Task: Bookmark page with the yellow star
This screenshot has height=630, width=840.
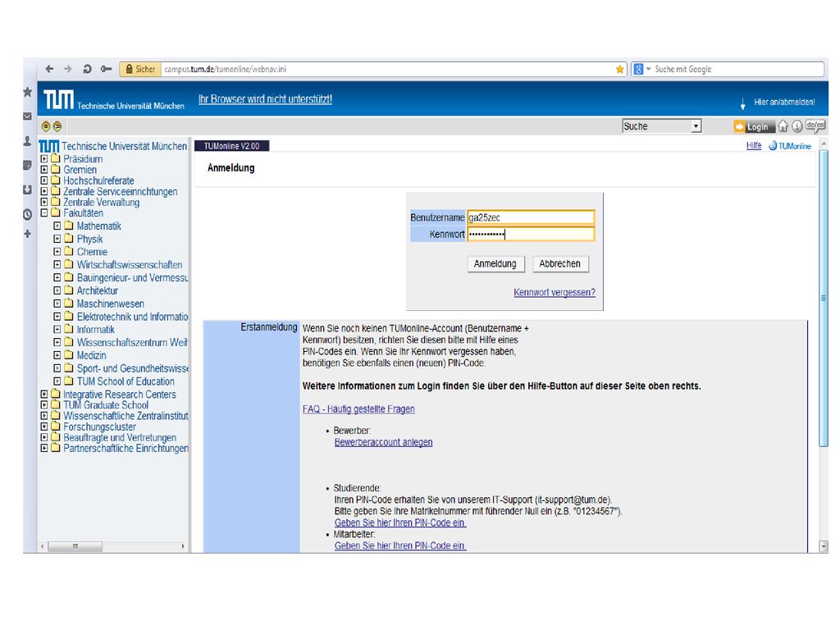Action: 620,69
